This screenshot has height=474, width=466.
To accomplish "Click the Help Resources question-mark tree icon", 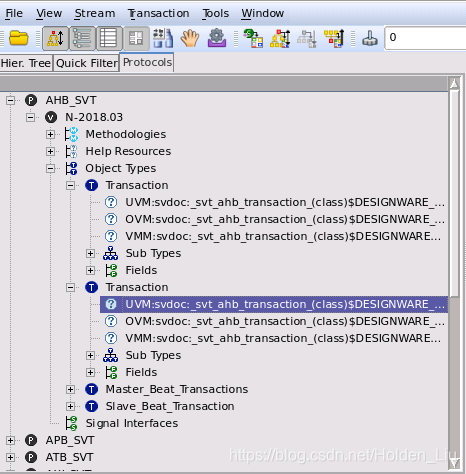I will (x=71, y=151).
